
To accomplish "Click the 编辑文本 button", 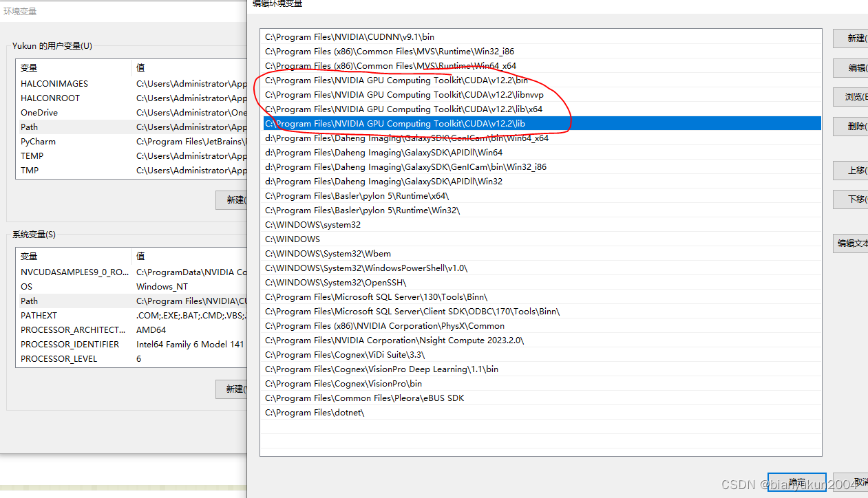I will tap(851, 243).
